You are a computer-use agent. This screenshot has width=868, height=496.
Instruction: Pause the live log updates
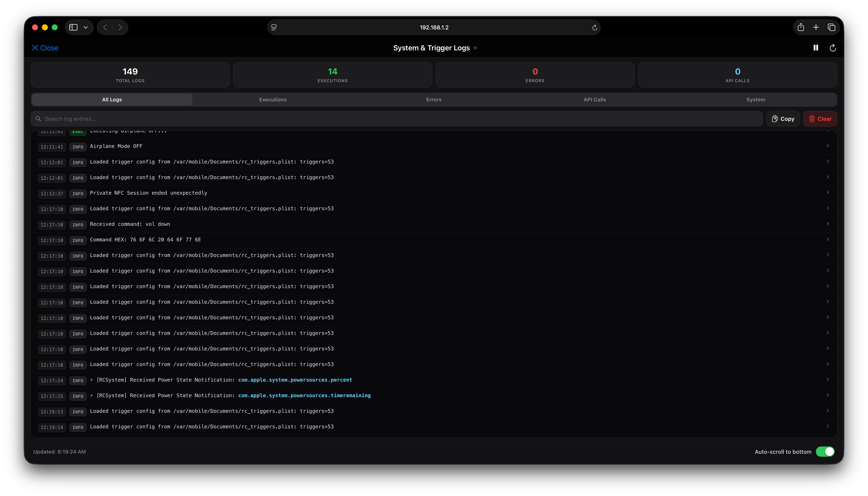coord(815,48)
